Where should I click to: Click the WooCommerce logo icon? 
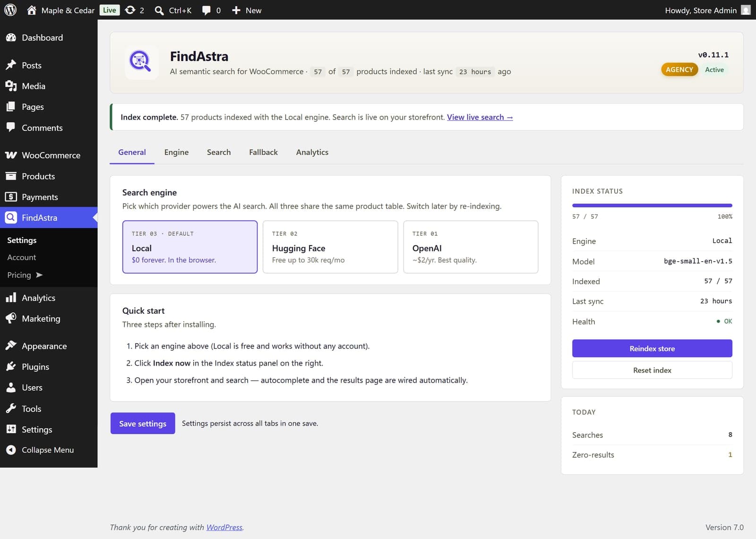pos(11,155)
